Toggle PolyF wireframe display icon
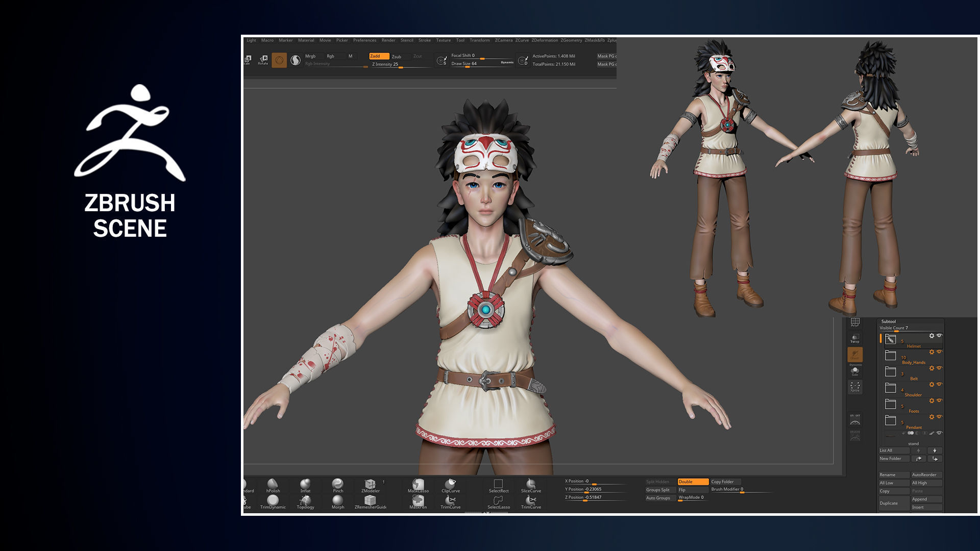 pos(855,322)
